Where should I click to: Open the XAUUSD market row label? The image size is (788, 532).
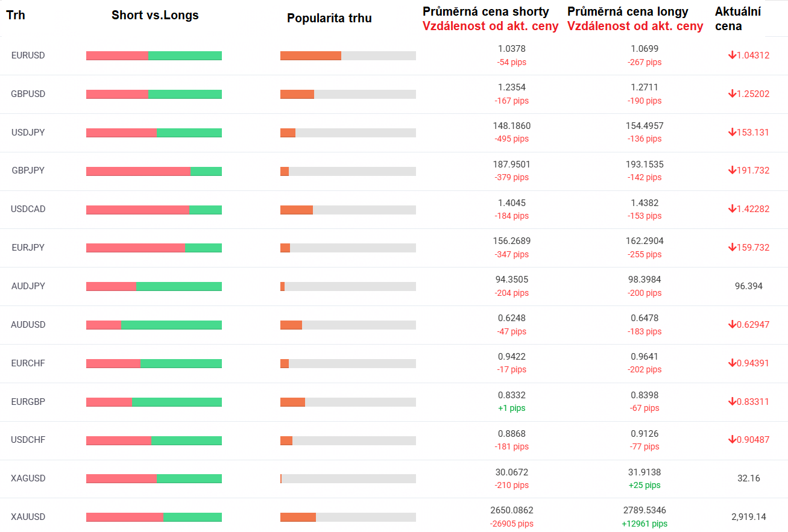coord(28,517)
